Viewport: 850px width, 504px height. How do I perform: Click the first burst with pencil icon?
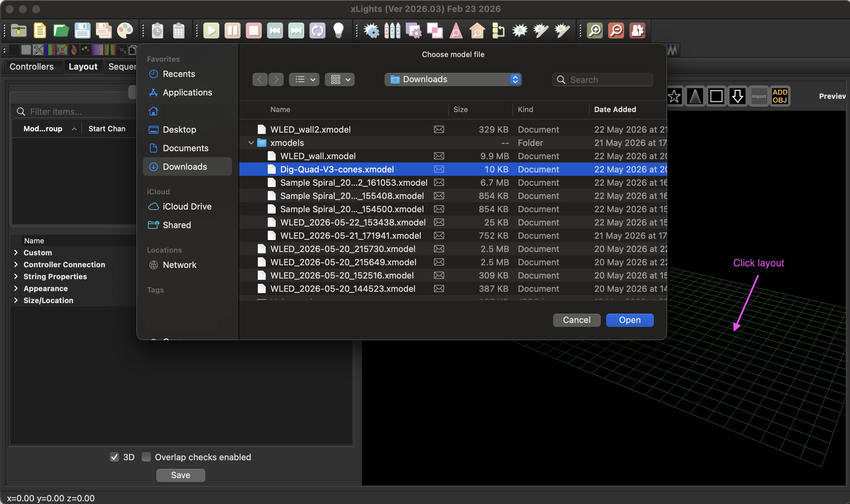tap(541, 31)
